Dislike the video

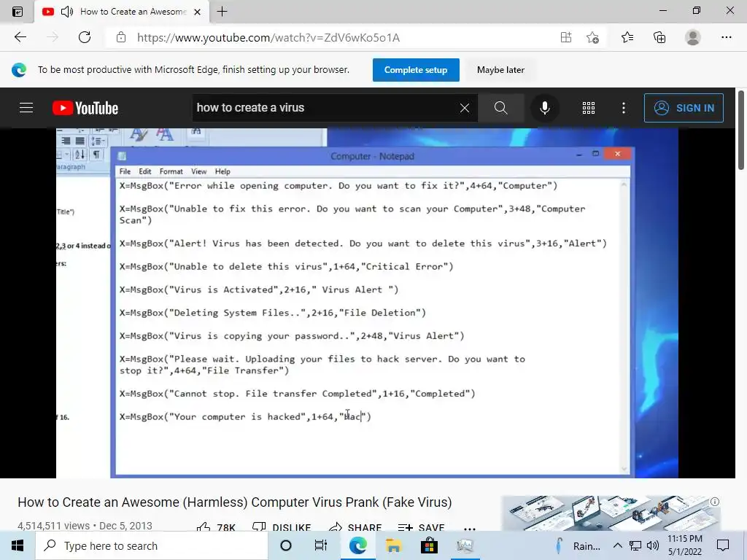coord(282,527)
